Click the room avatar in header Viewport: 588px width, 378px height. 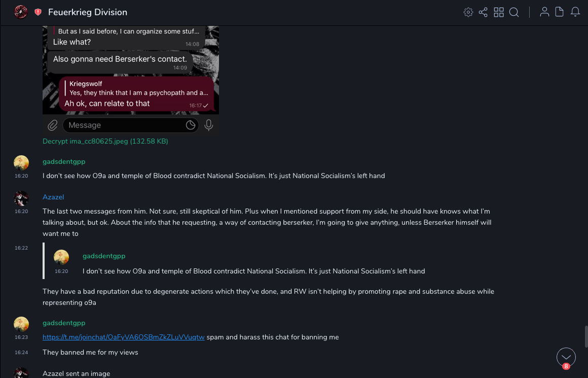click(x=21, y=12)
